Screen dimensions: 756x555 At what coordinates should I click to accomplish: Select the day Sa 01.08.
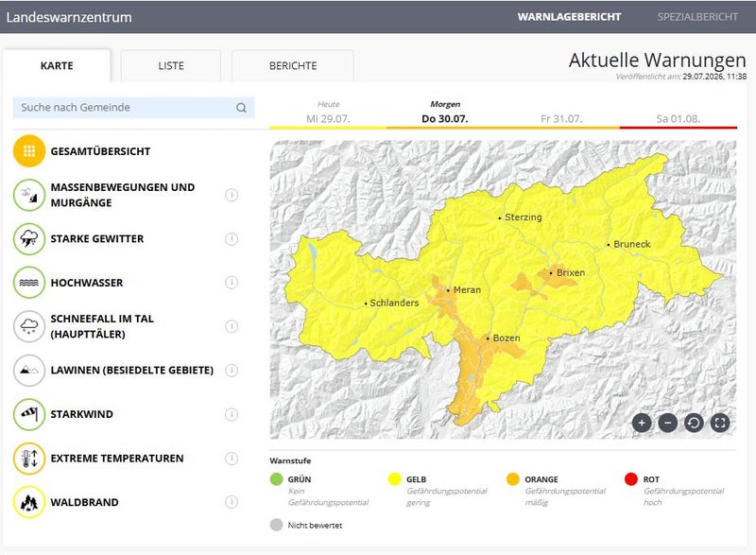(679, 113)
